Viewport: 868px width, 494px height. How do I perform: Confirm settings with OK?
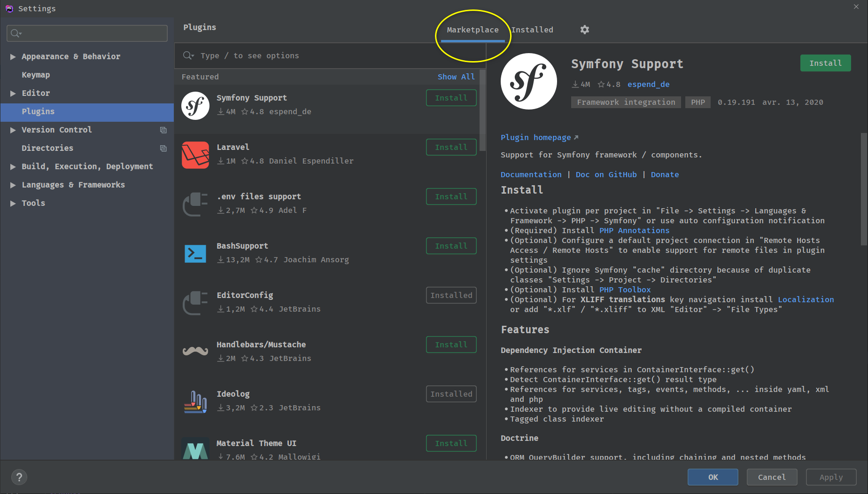pos(713,477)
